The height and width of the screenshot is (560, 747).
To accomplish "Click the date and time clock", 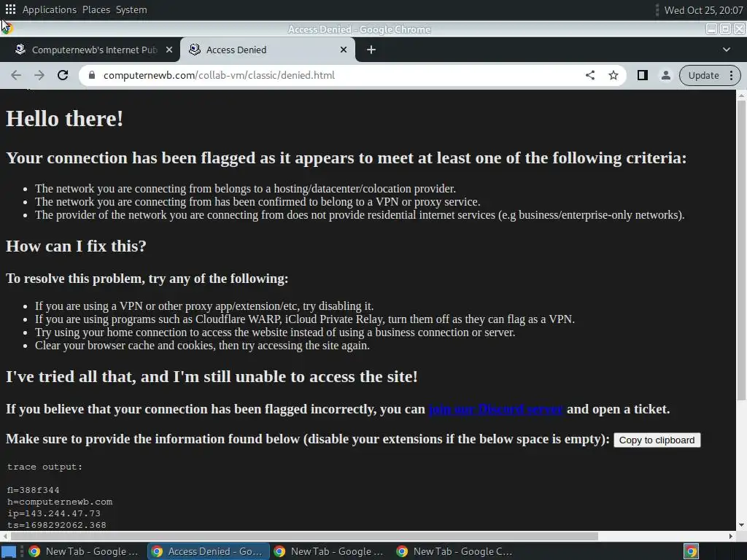I will click(x=703, y=10).
